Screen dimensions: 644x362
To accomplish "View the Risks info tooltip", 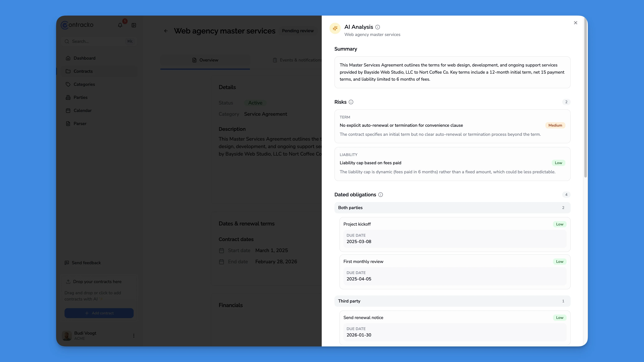I will pyautogui.click(x=351, y=102).
